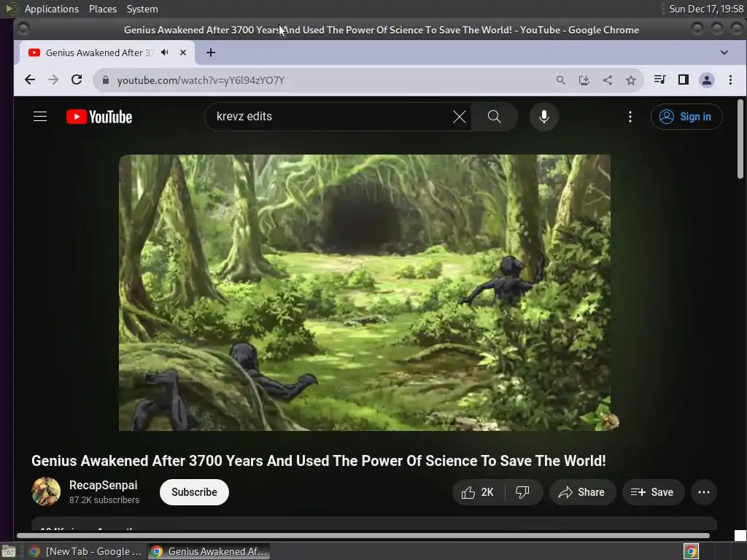Toggle the Chrome side panel
This screenshot has width=747, height=560.
[x=683, y=79]
